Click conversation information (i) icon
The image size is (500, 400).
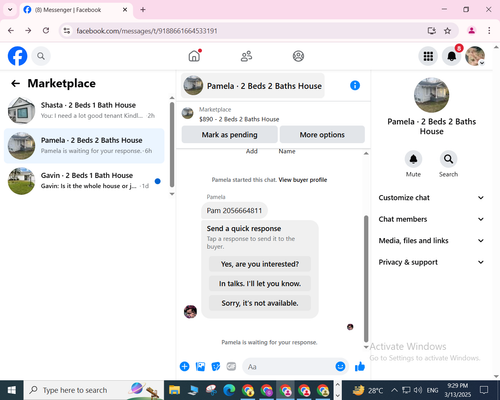pyautogui.click(x=355, y=85)
